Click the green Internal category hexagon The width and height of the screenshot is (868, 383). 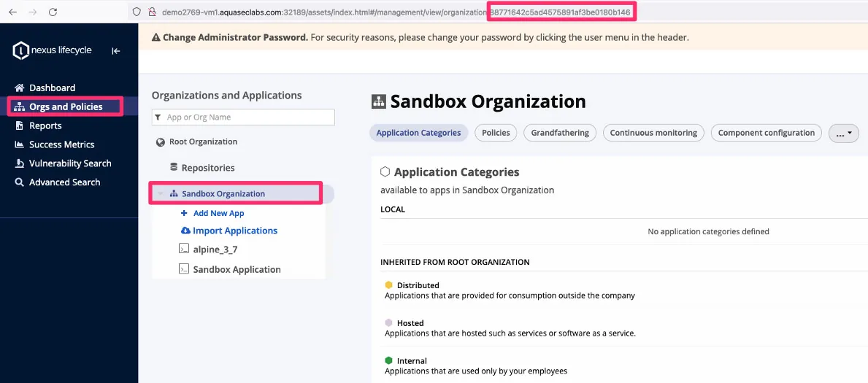tap(388, 361)
